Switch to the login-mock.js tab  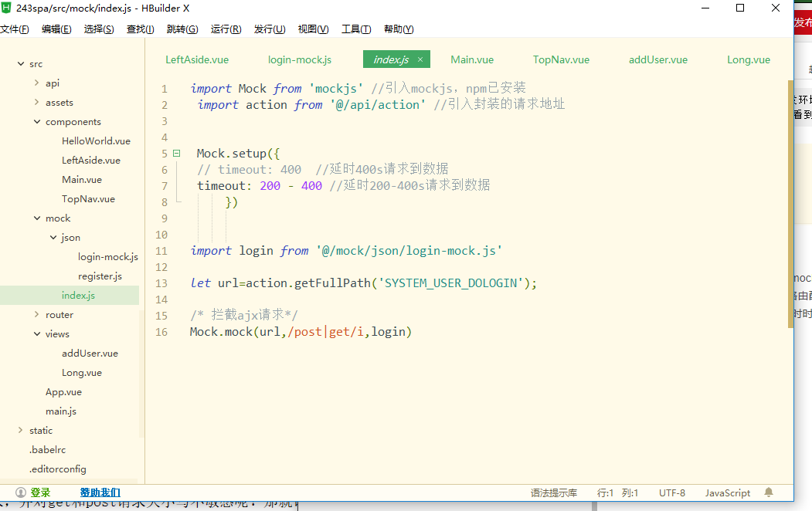point(299,59)
